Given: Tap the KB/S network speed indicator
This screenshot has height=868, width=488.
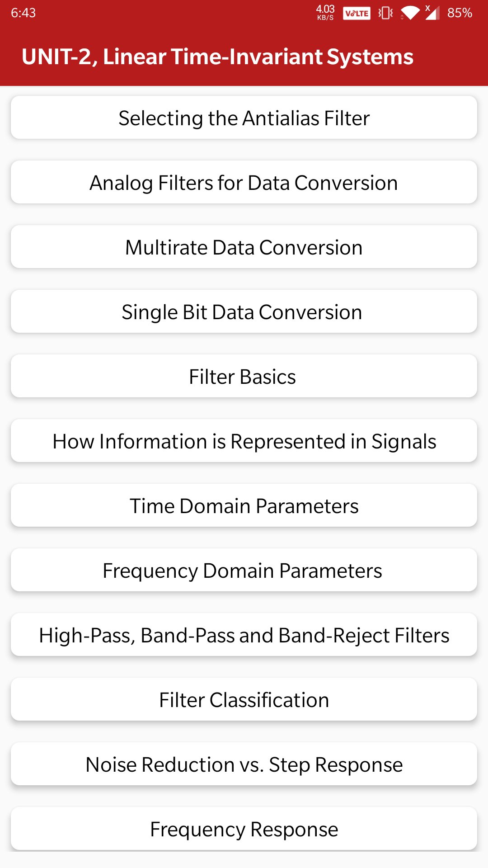Looking at the screenshot, I should coord(325,13).
